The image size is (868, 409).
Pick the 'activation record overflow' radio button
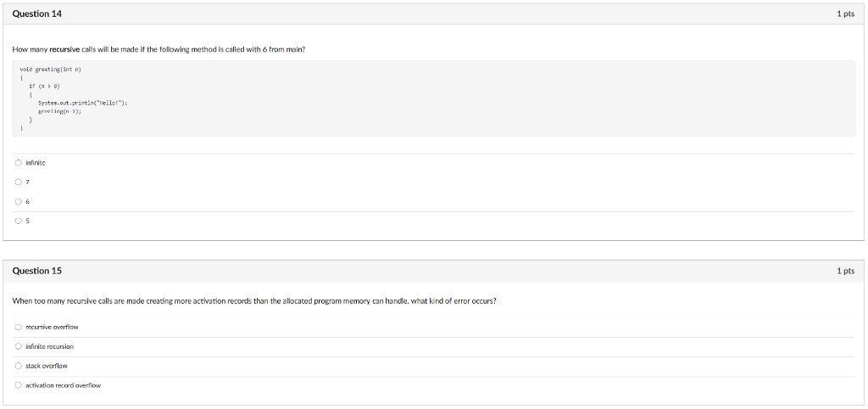click(18, 385)
